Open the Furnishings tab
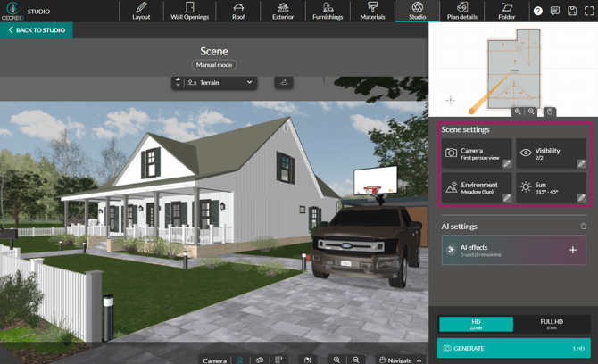 coord(328,11)
